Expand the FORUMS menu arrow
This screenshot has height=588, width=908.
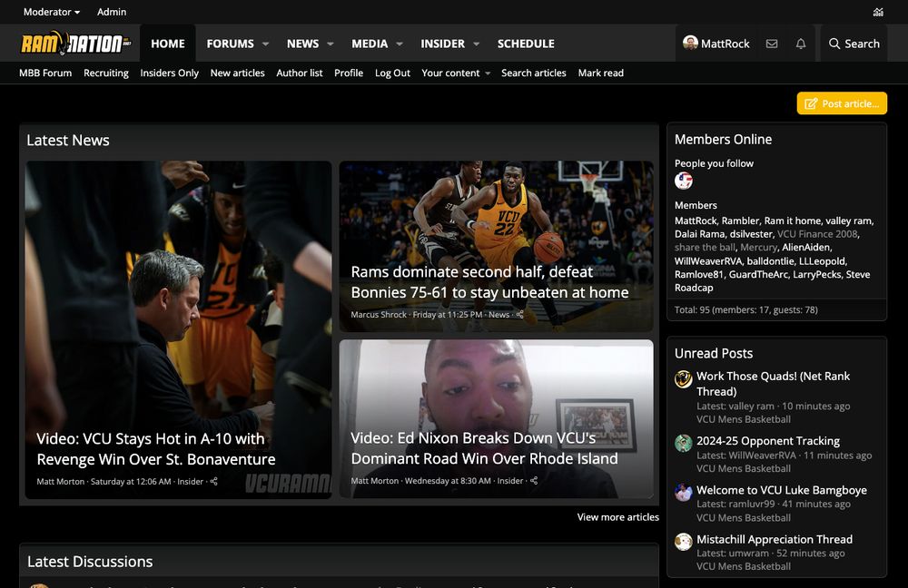pos(266,44)
